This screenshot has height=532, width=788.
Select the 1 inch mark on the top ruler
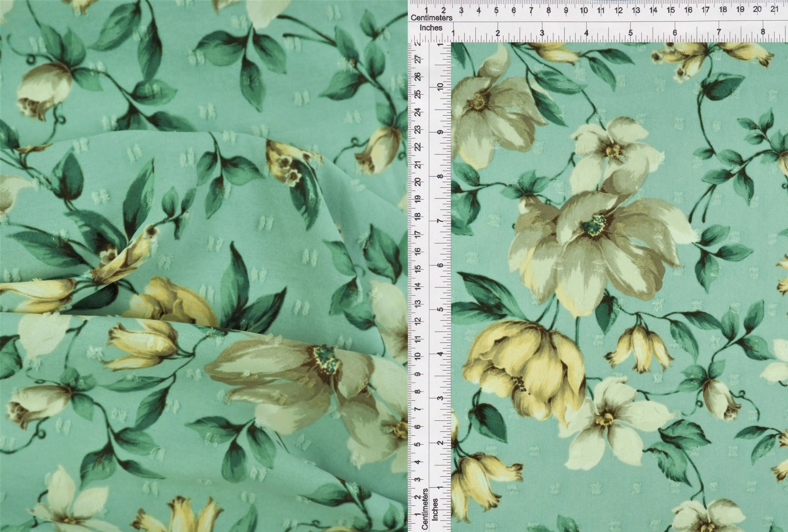[453, 33]
